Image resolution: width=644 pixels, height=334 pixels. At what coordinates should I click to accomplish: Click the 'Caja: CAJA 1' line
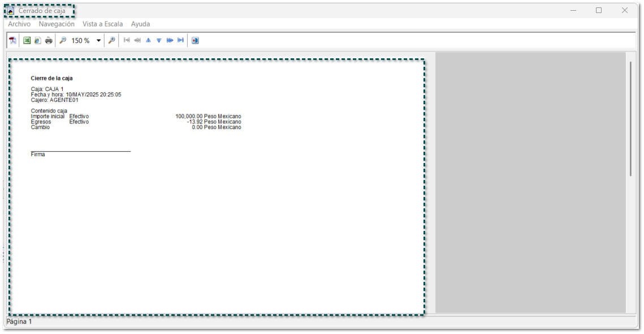point(47,89)
